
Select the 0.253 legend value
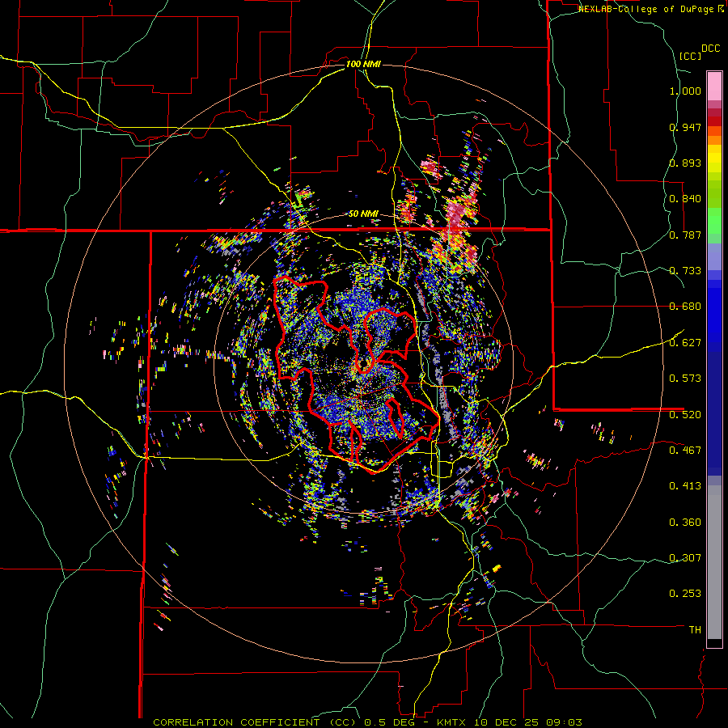coord(685,594)
